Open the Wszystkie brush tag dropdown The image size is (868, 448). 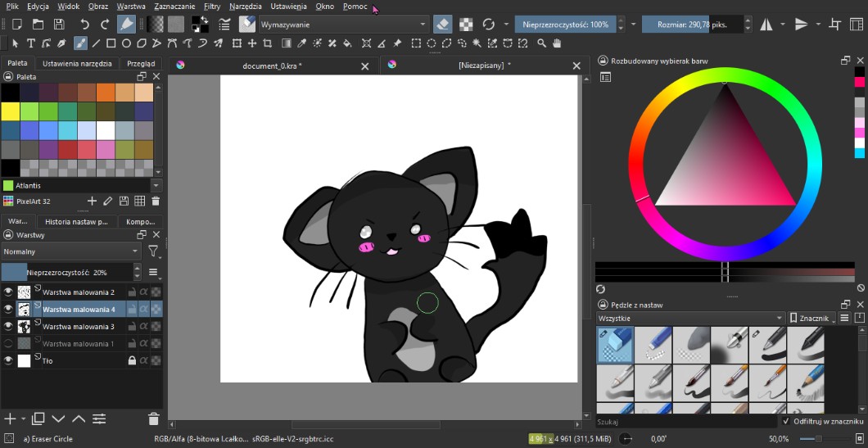tap(690, 318)
